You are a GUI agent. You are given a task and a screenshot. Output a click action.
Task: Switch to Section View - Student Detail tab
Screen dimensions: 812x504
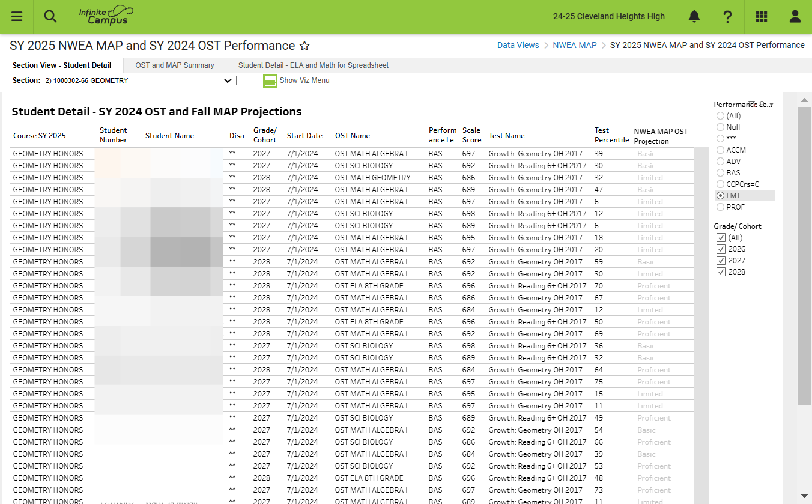[x=62, y=65]
